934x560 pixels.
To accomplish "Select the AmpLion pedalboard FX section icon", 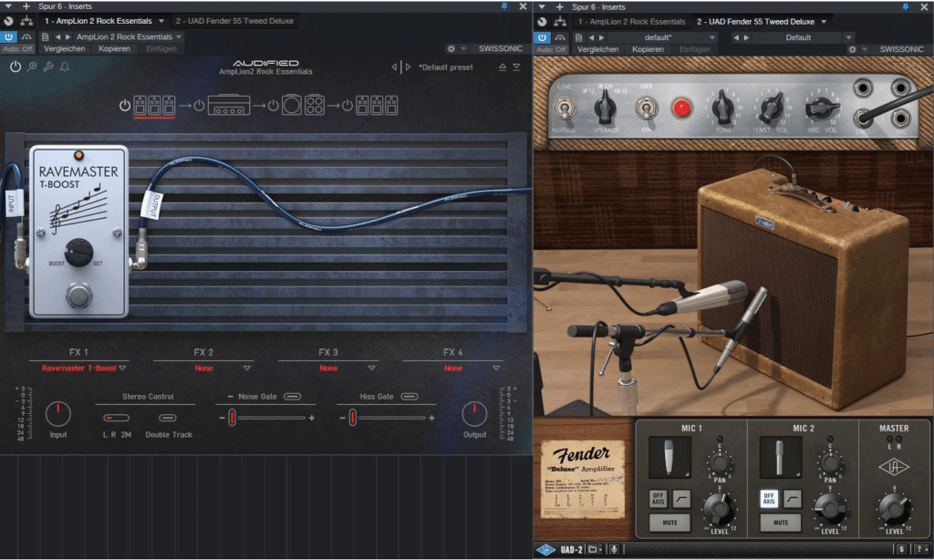I will pyautogui.click(x=154, y=106).
